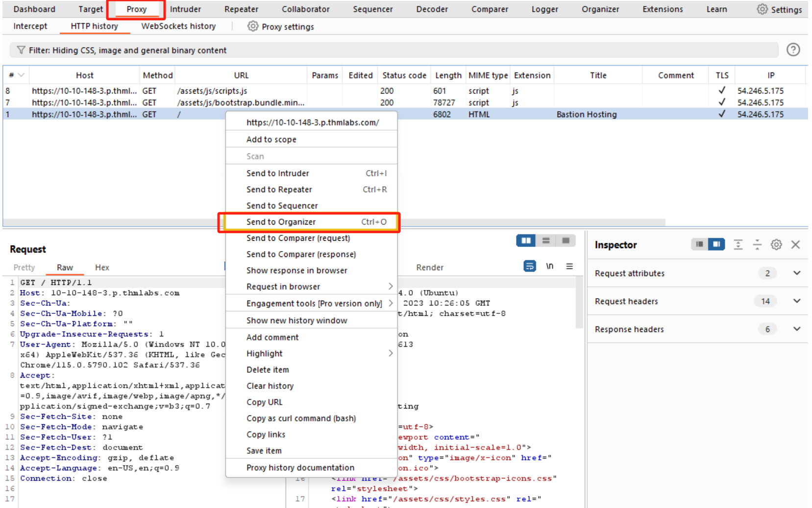Toggle the message wrap icon in response

tap(530, 266)
